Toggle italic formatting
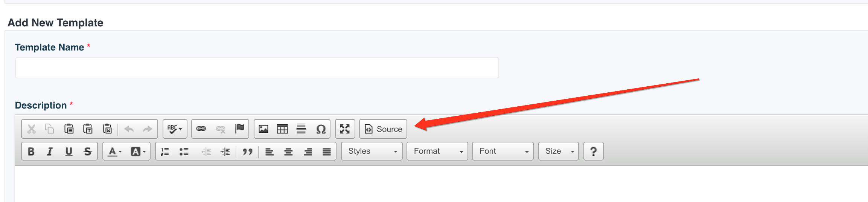Viewport: 868px width, 202px height. (x=50, y=151)
